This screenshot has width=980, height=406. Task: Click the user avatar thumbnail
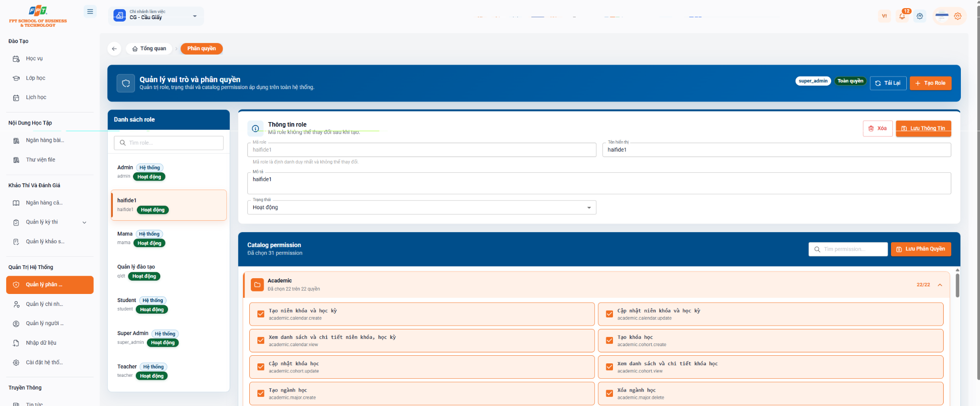tap(942, 16)
